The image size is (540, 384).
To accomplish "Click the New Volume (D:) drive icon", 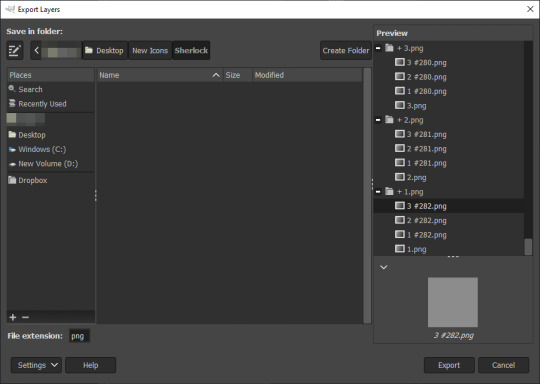I will tap(12, 164).
